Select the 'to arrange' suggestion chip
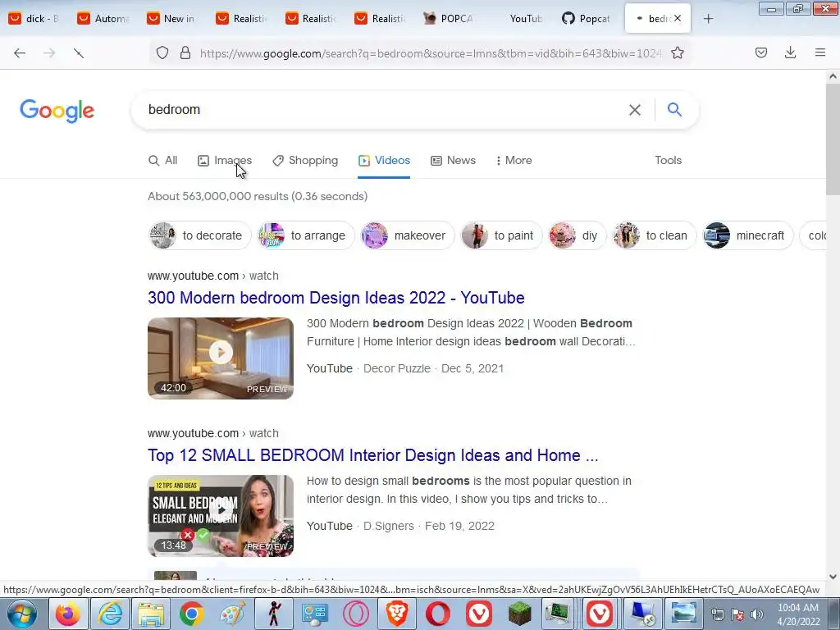 point(306,235)
